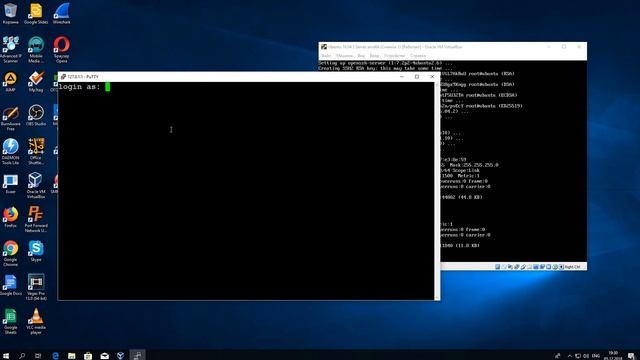This screenshot has height=360, width=640.
Task: Open DAEMON Tools Lite shortcut
Action: click(11, 151)
